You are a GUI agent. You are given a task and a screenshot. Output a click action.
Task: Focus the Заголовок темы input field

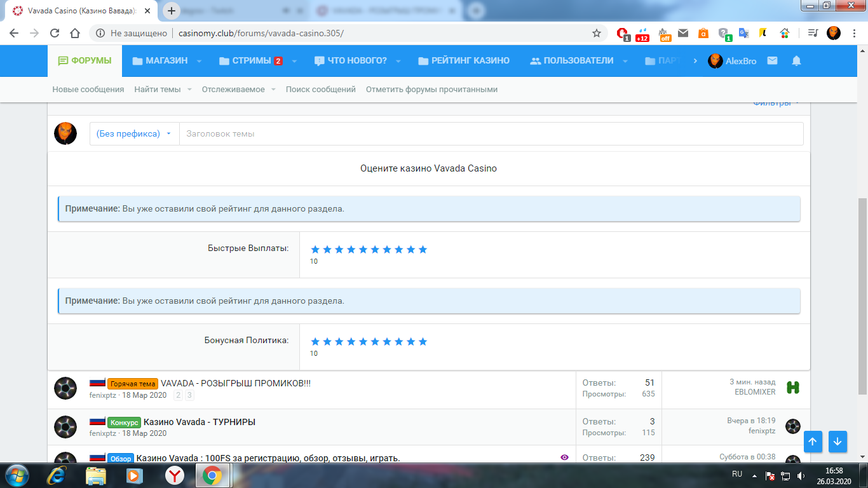click(x=491, y=134)
